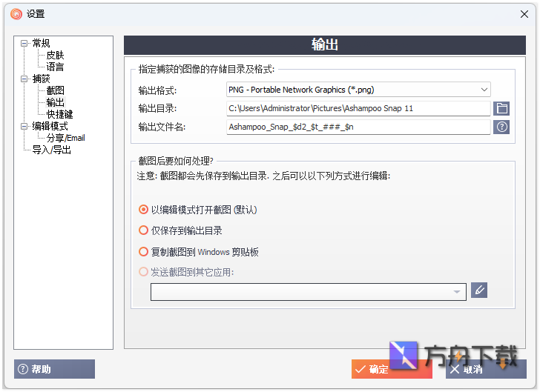Select 捕获 in the settings tree
Screen dimensions: 540x392
point(41,79)
